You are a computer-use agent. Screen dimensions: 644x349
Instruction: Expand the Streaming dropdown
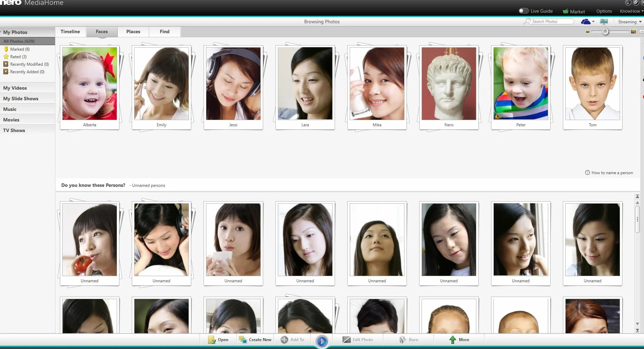tap(630, 22)
